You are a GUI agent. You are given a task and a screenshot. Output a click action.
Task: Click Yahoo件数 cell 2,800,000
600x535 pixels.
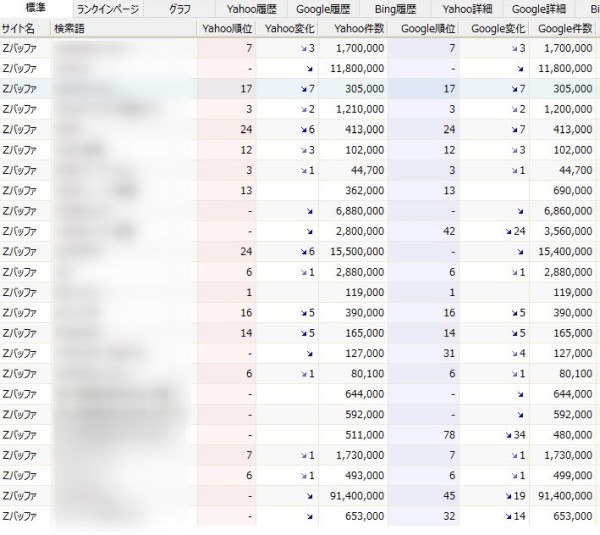(353, 231)
